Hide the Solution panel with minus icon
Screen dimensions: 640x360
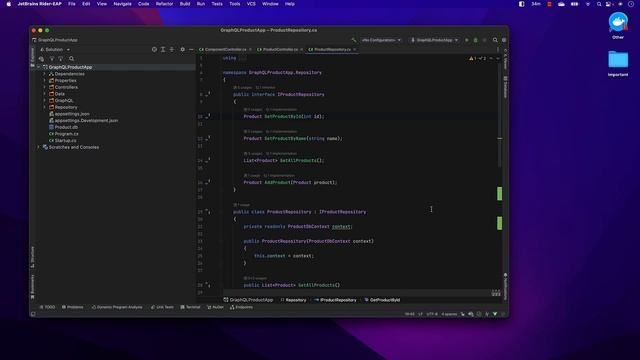tap(191, 49)
